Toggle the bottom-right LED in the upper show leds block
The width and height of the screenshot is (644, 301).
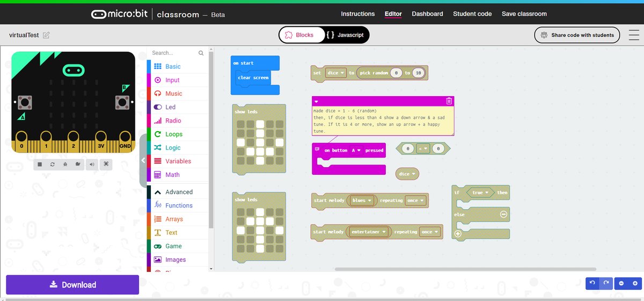(280, 161)
